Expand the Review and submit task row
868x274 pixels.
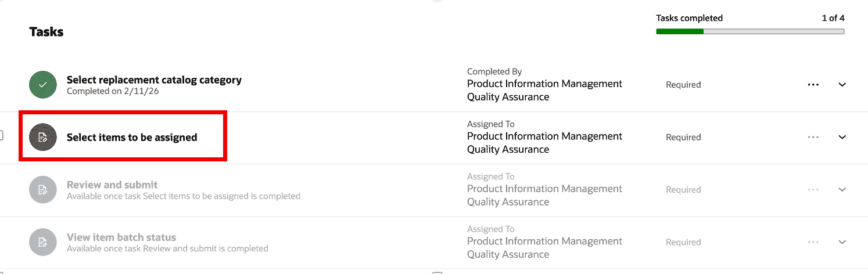[x=842, y=190]
